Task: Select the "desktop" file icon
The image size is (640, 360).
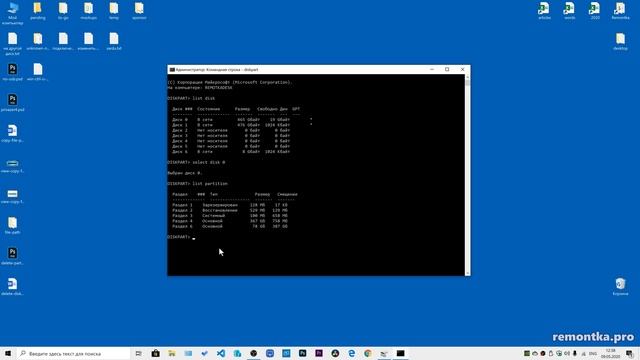Action: (620, 42)
